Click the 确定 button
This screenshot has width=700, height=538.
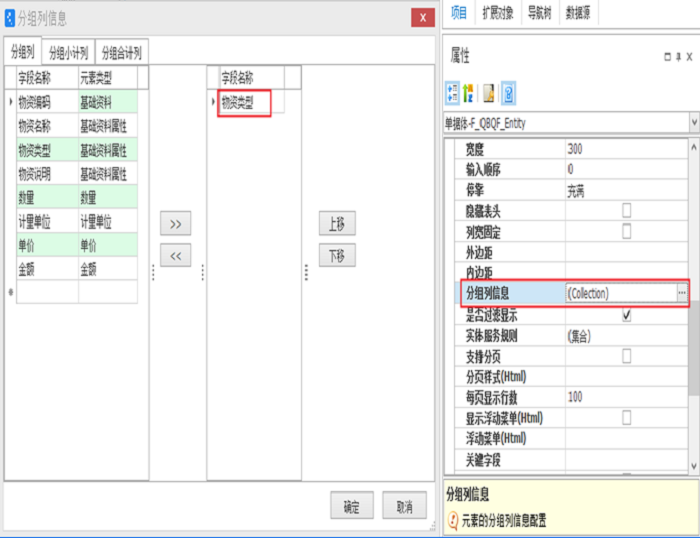[x=351, y=507]
